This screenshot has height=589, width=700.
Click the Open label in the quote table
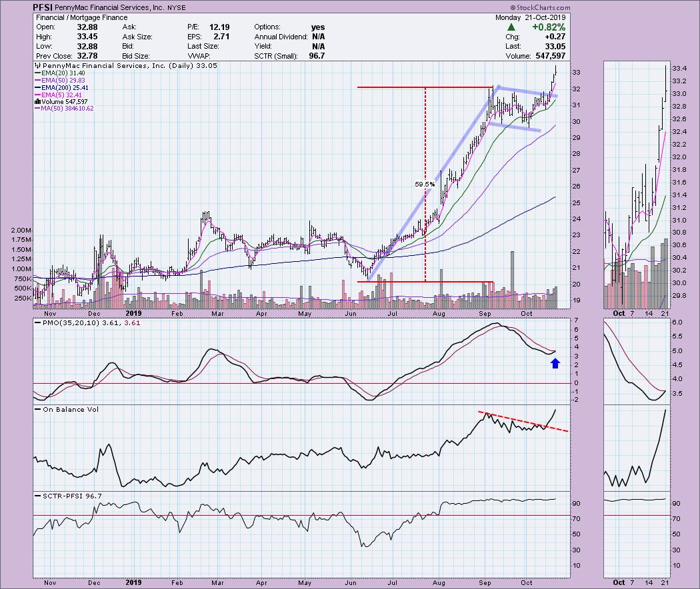(45, 27)
